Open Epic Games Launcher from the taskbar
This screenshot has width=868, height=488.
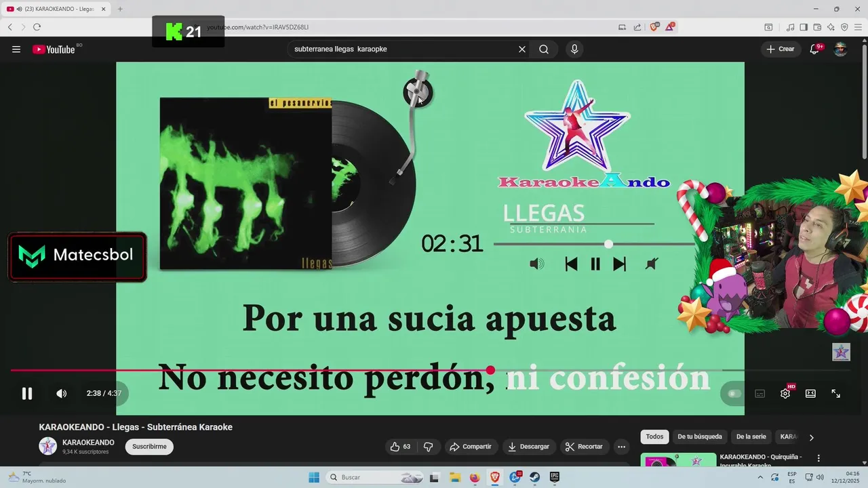click(554, 477)
